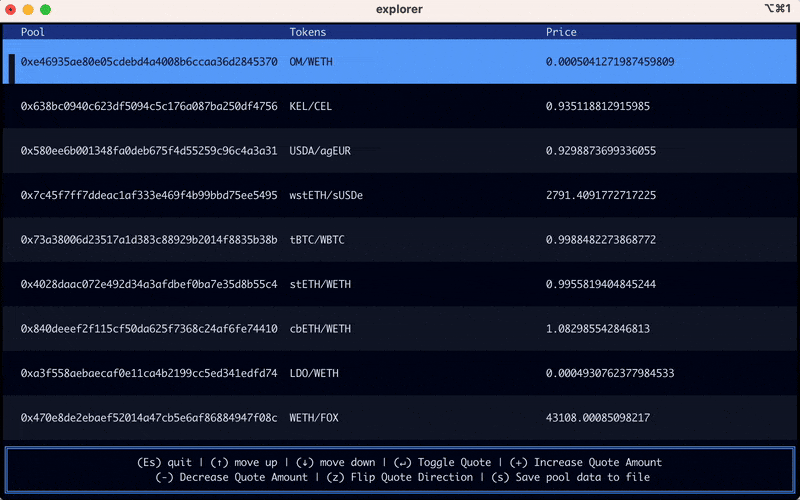Select the wstETH/sUSDe pool row
This screenshot has height=500, width=800.
coord(400,195)
